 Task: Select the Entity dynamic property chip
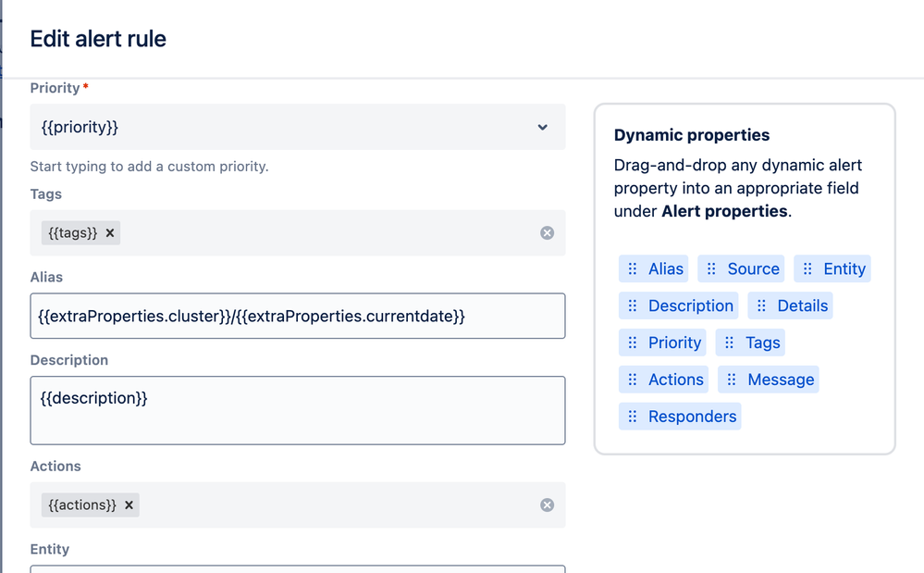point(833,269)
